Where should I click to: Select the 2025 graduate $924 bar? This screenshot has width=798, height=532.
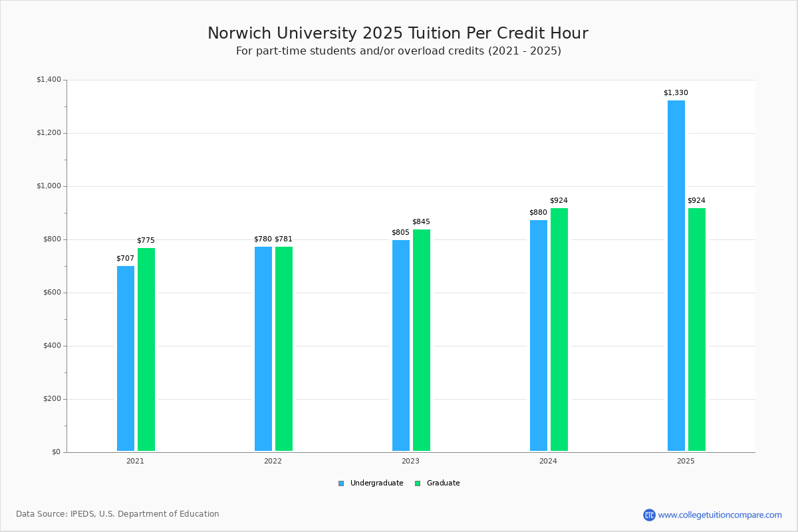click(x=696, y=329)
